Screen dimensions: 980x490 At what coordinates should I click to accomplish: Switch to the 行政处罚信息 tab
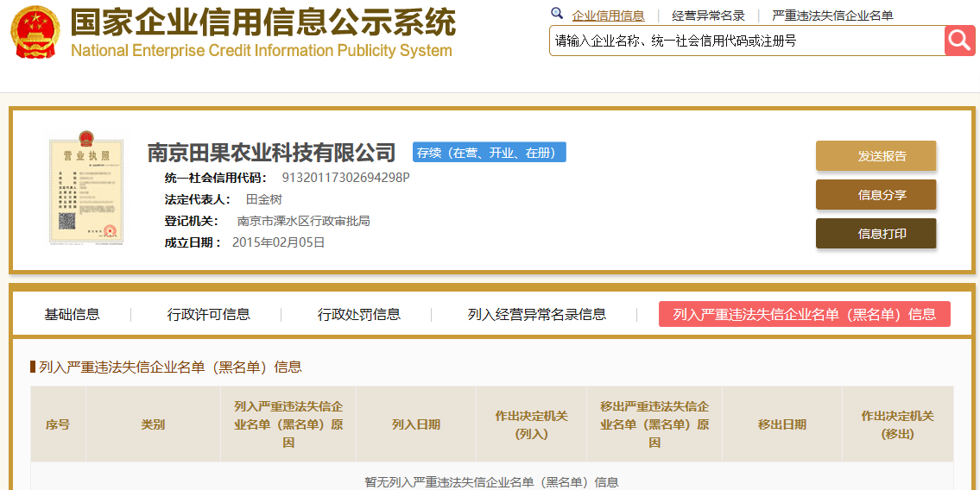pyautogui.click(x=358, y=314)
